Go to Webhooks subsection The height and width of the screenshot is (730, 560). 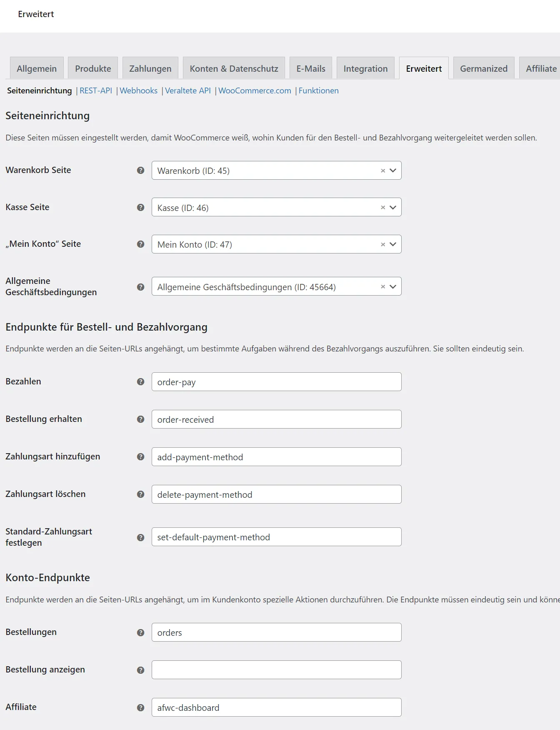pos(138,90)
